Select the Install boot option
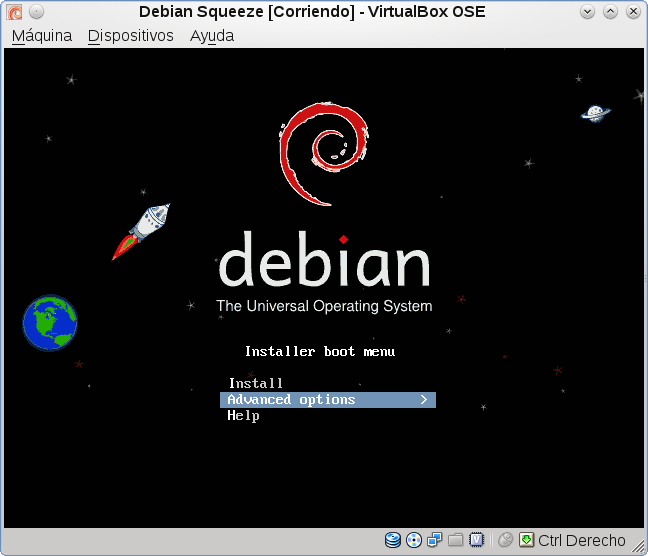The width and height of the screenshot is (648, 556). [256, 383]
